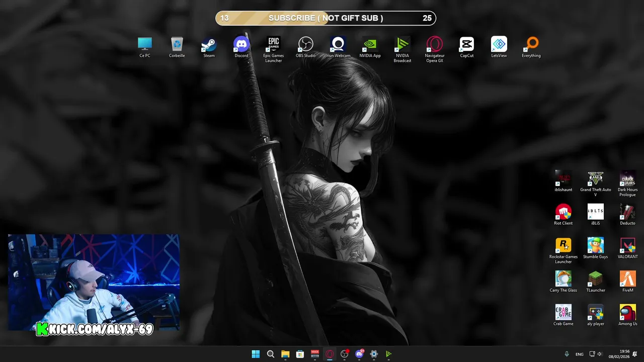644x362 pixels.
Task: Open the TLauncher Minecraft shortcut
Action: [596, 282]
